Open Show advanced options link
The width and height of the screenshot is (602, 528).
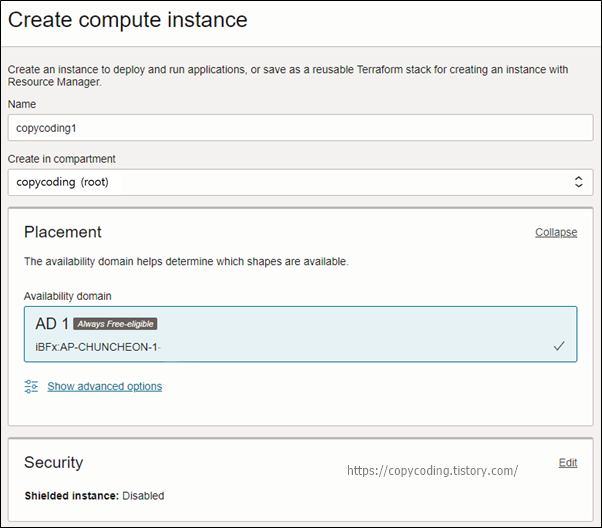pos(104,386)
